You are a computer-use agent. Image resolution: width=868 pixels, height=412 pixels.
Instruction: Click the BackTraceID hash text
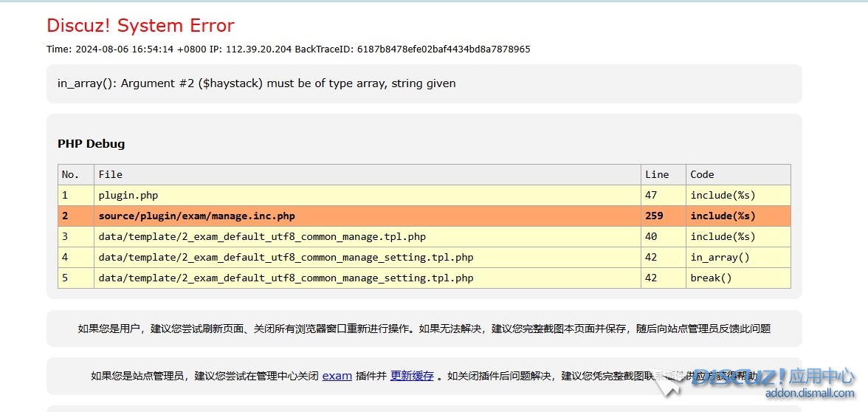443,49
